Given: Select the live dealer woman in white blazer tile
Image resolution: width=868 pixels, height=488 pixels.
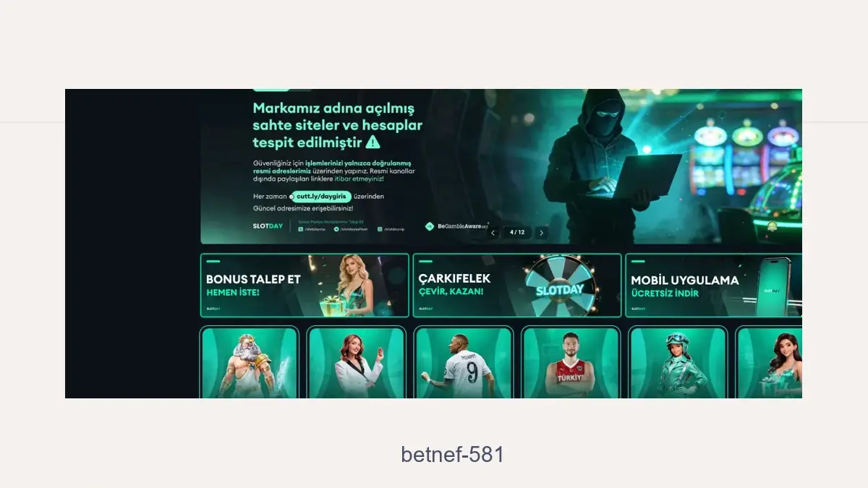Looking at the screenshot, I should pyautogui.click(x=356, y=362).
